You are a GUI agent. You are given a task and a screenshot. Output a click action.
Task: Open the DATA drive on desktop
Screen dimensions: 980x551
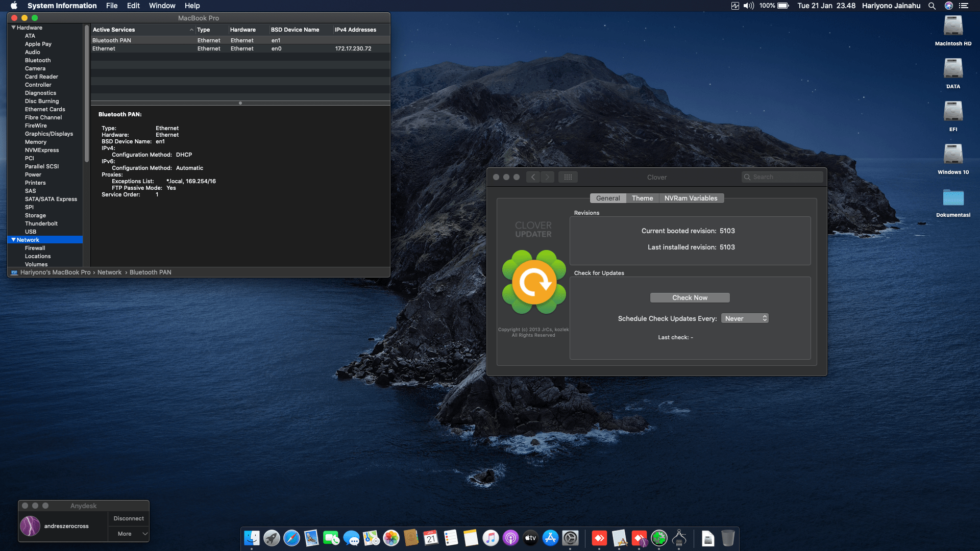(x=953, y=69)
